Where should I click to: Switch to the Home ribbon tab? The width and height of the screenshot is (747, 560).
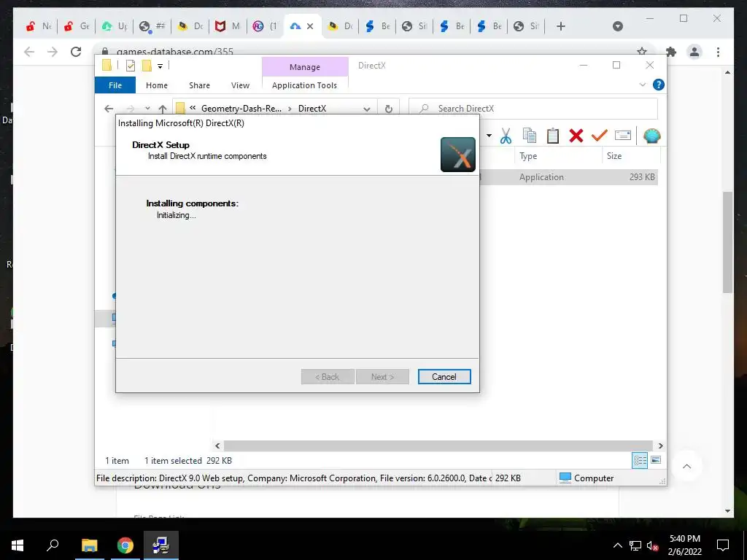point(157,85)
